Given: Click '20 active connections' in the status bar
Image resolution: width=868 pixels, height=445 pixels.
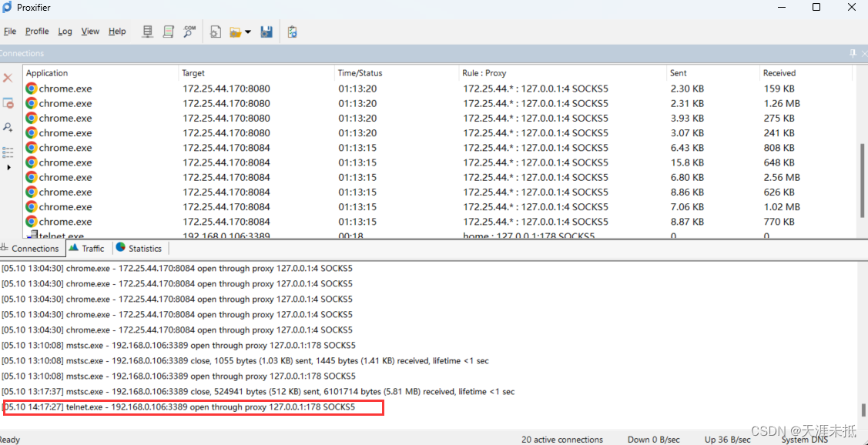Looking at the screenshot, I should [562, 440].
